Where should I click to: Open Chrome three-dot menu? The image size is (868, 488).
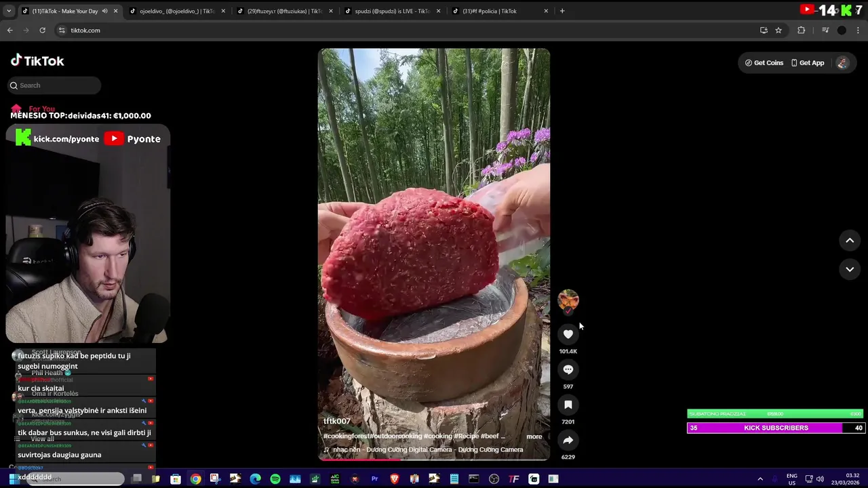click(x=859, y=30)
